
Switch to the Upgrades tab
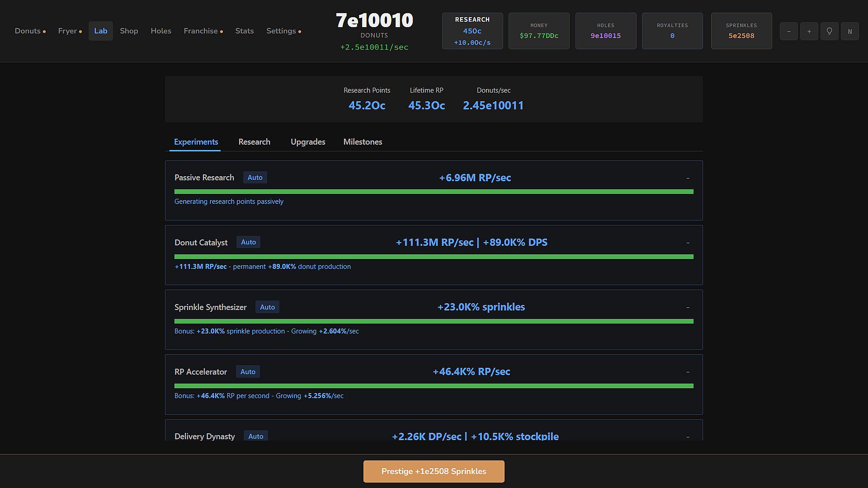point(308,142)
